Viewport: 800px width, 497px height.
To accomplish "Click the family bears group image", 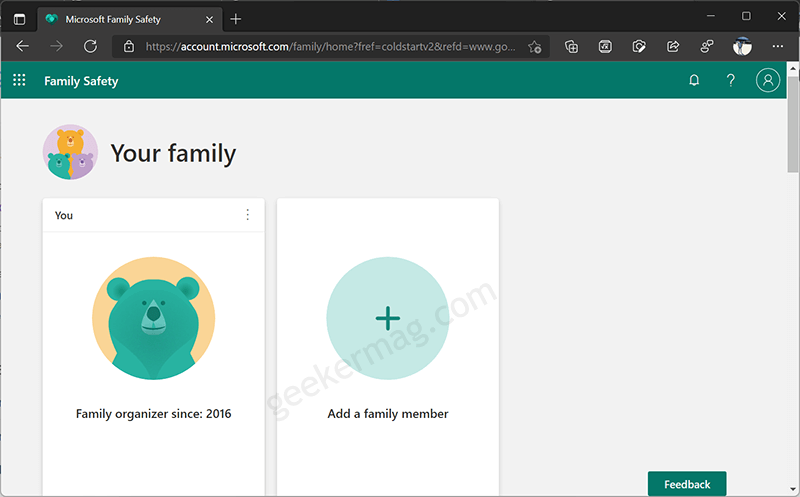I will click(x=70, y=152).
